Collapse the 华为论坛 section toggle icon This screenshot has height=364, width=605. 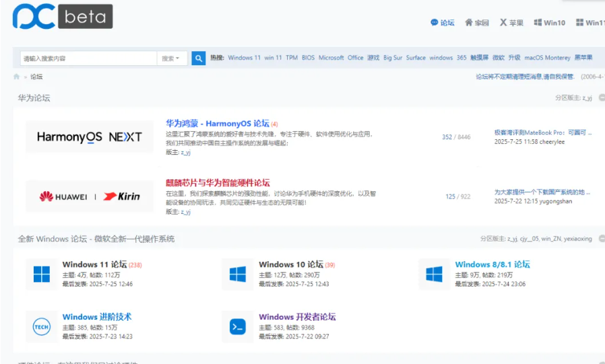click(x=602, y=98)
